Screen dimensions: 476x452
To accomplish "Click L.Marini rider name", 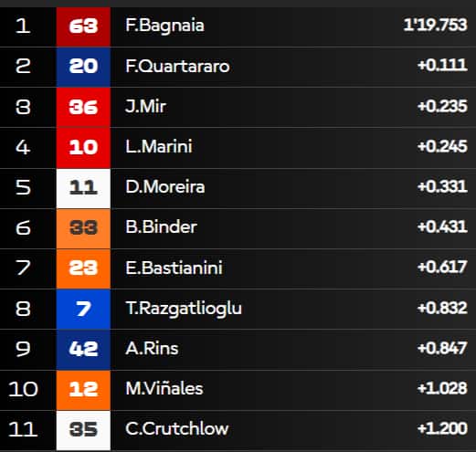I will click(x=159, y=147).
